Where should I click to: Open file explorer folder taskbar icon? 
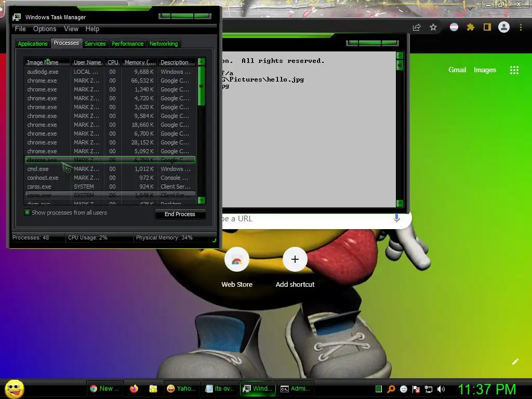pos(153,389)
